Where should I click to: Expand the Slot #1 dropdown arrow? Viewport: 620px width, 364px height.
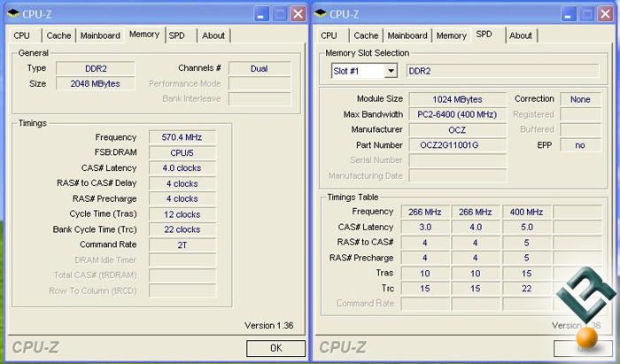click(x=391, y=71)
